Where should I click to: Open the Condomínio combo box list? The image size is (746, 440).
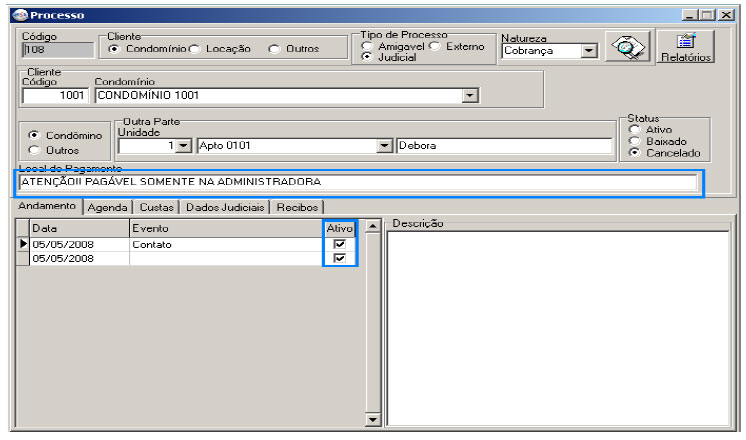pos(469,96)
